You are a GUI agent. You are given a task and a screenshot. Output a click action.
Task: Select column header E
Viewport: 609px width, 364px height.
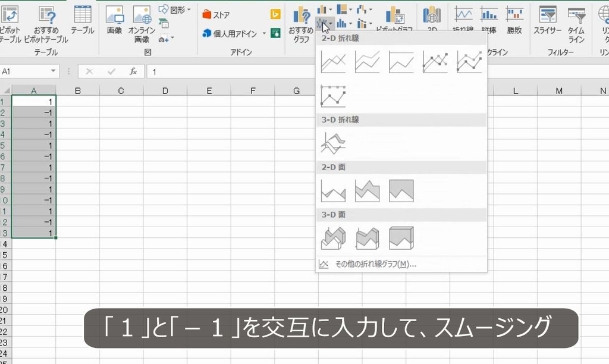(209, 90)
